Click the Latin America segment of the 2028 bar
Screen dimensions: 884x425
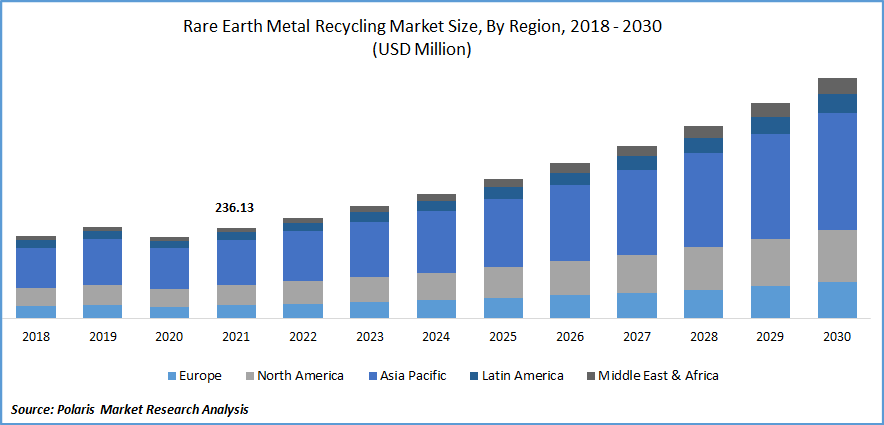703,145
